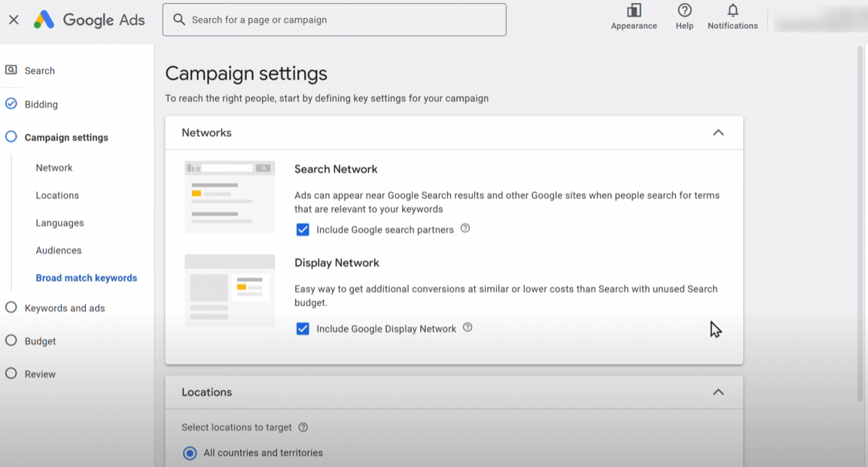The width and height of the screenshot is (868, 467).
Task: Select Budget step in sidebar
Action: [x=40, y=341]
